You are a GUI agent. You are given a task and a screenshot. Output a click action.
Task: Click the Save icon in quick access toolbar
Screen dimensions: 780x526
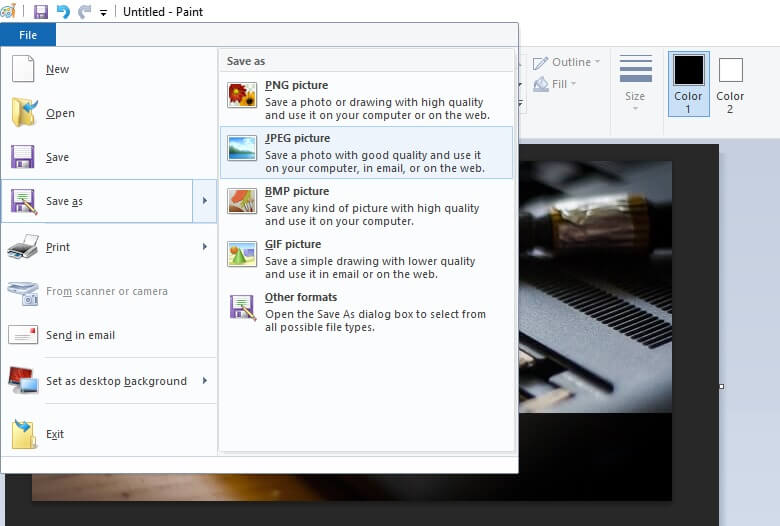pos(41,11)
